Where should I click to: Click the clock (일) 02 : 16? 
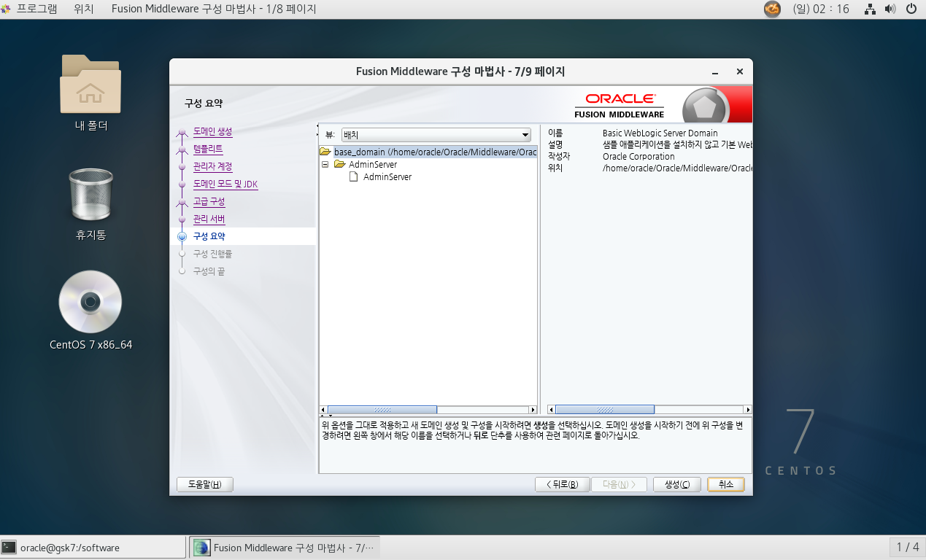(x=820, y=9)
